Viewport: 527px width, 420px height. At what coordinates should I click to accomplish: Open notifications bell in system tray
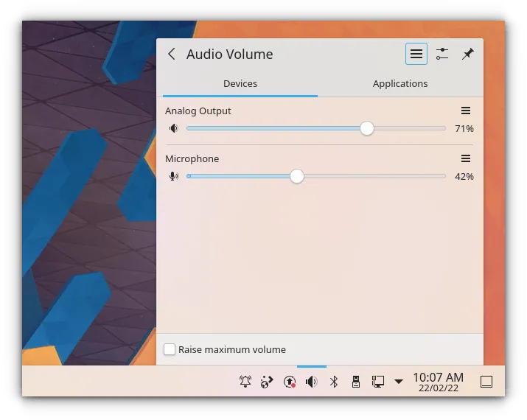(245, 382)
